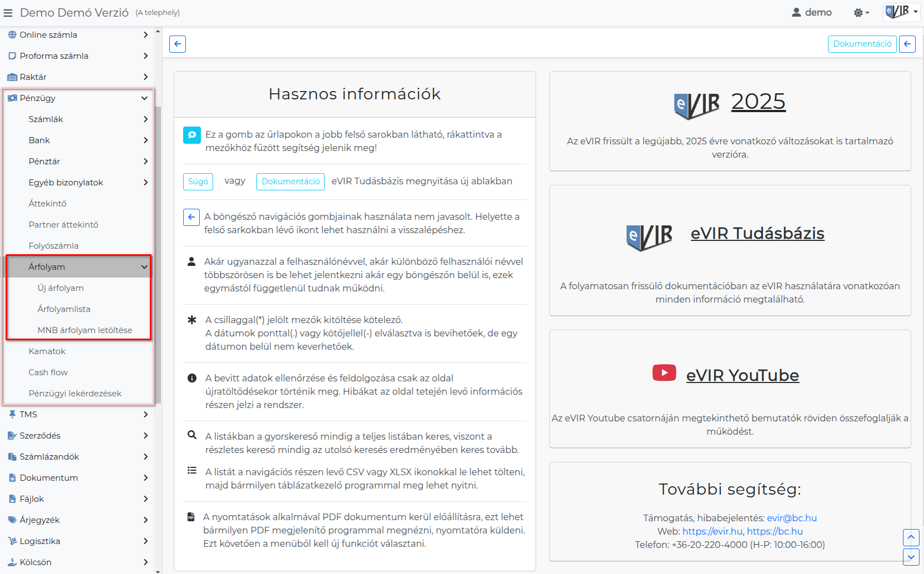
Task: Open the eVIR Tudásbázis link
Action: (757, 233)
